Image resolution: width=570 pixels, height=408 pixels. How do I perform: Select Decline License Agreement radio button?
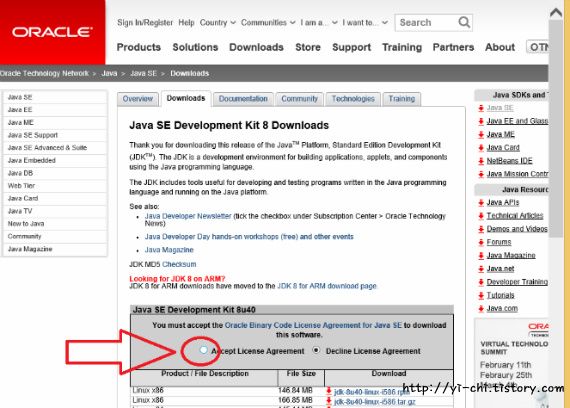click(x=316, y=350)
